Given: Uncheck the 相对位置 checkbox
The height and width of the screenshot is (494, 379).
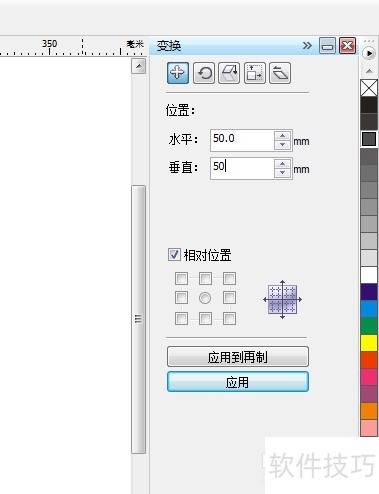Looking at the screenshot, I should (174, 254).
